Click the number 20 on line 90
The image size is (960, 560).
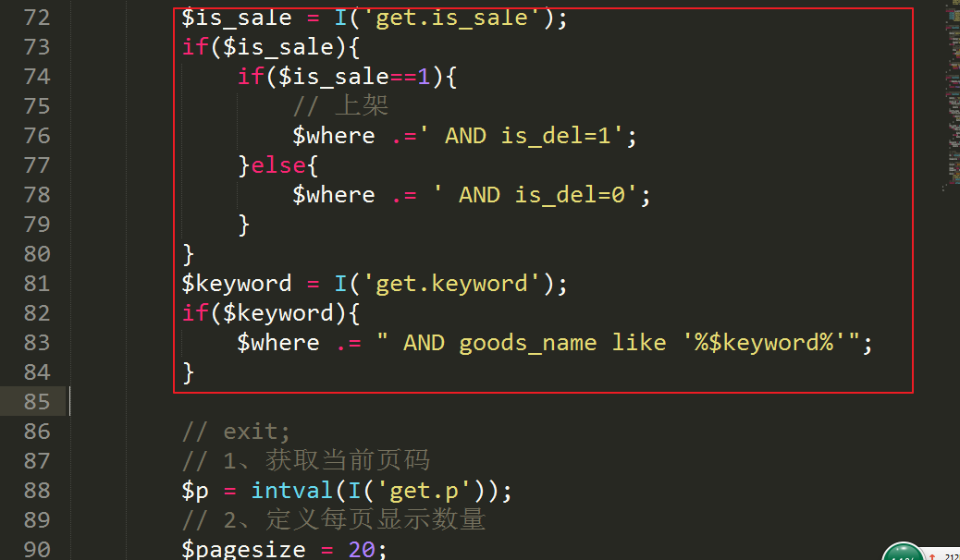pyautogui.click(x=362, y=550)
